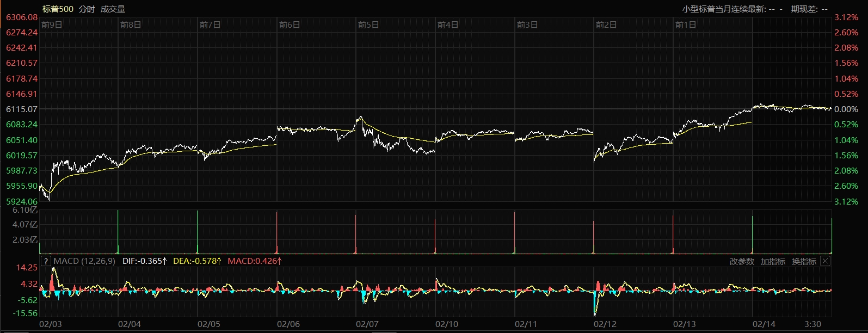Click the yellow DEA value label

197,261
